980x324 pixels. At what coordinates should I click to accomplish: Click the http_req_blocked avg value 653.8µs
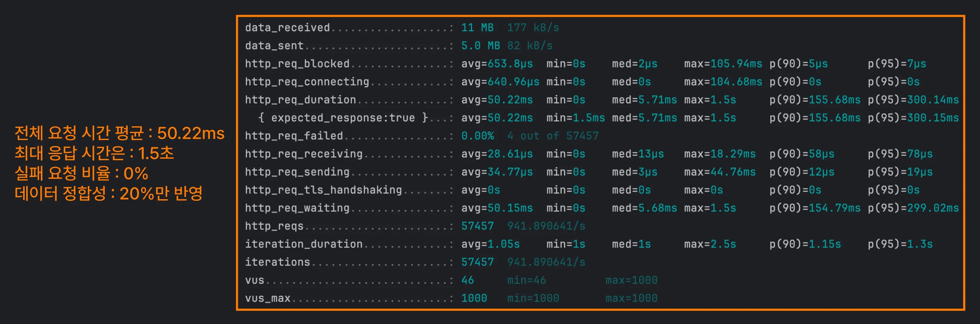(510, 64)
